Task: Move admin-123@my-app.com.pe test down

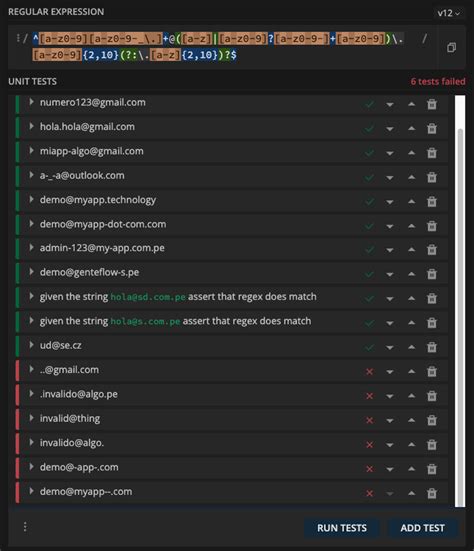Action: point(390,250)
